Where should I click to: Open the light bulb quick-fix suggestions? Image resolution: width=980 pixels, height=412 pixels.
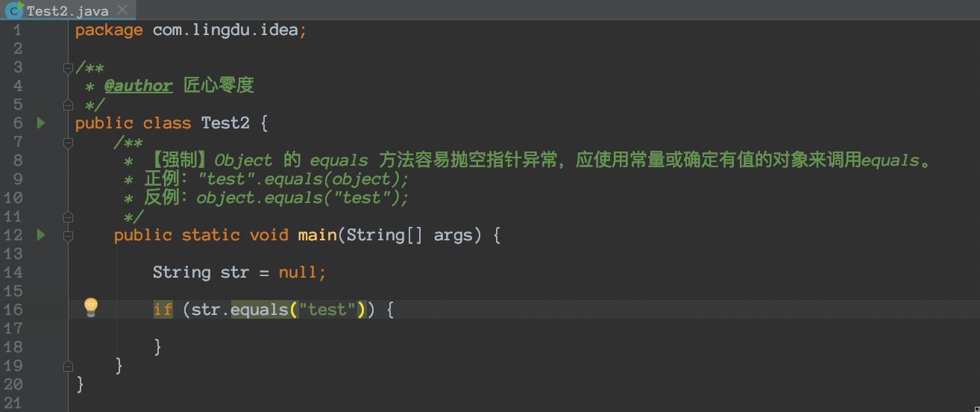click(x=90, y=306)
